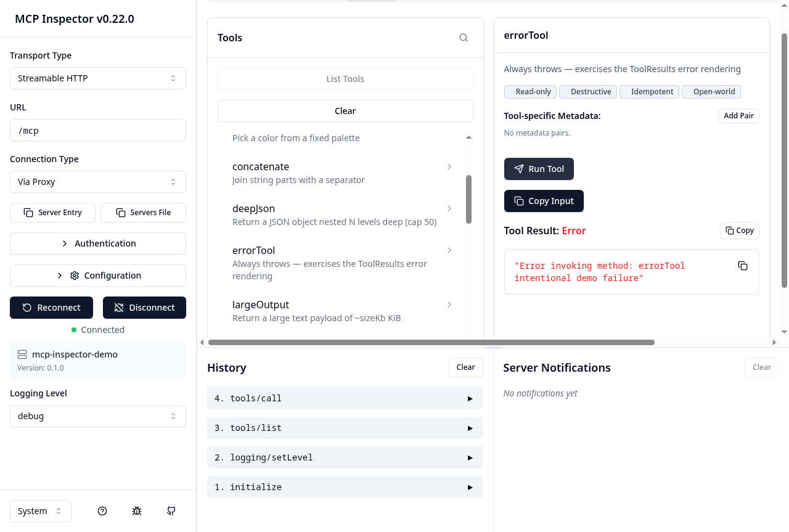Open the Connection Type dropdown

[98, 182]
